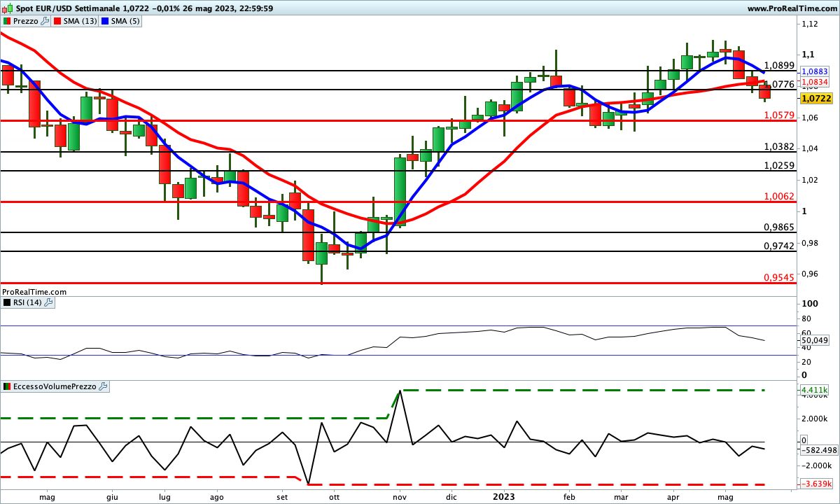840x504 pixels.
Task: Click the dic month label on the time axis
Action: pyautogui.click(x=451, y=498)
